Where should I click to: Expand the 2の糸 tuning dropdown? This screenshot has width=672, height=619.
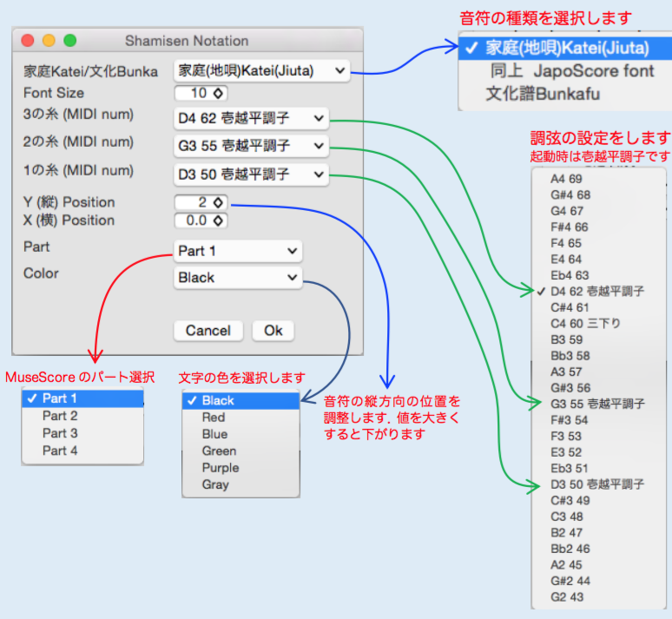(x=251, y=146)
